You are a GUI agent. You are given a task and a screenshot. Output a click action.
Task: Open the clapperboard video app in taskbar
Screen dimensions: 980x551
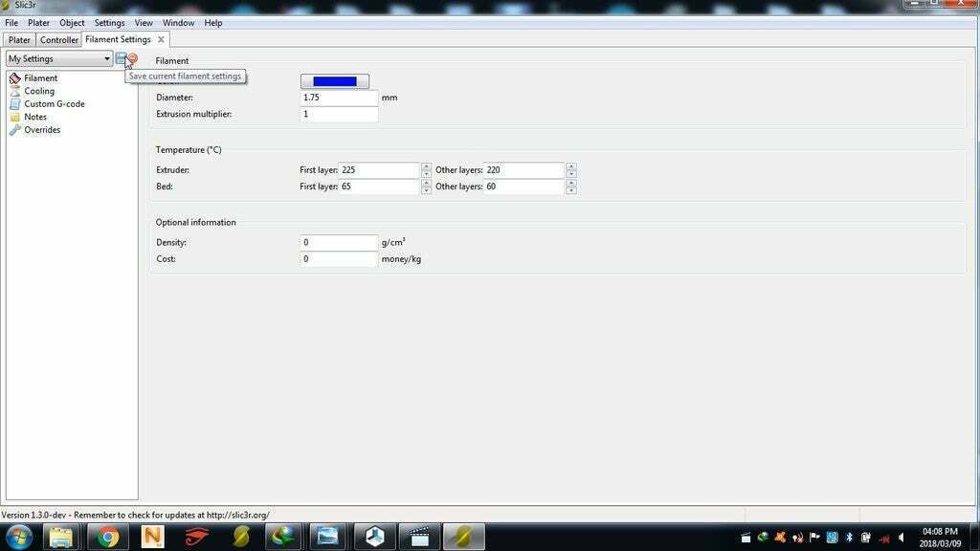click(x=419, y=538)
